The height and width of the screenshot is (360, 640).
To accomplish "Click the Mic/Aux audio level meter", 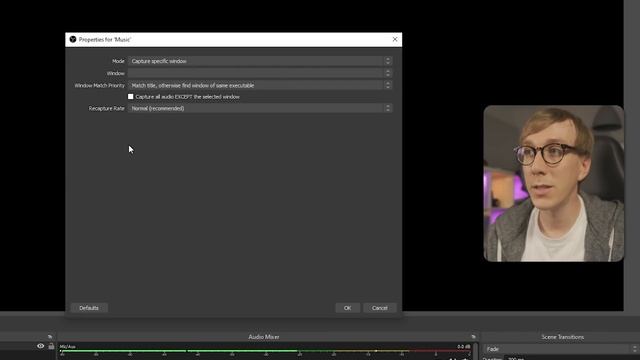I will tap(265, 351).
